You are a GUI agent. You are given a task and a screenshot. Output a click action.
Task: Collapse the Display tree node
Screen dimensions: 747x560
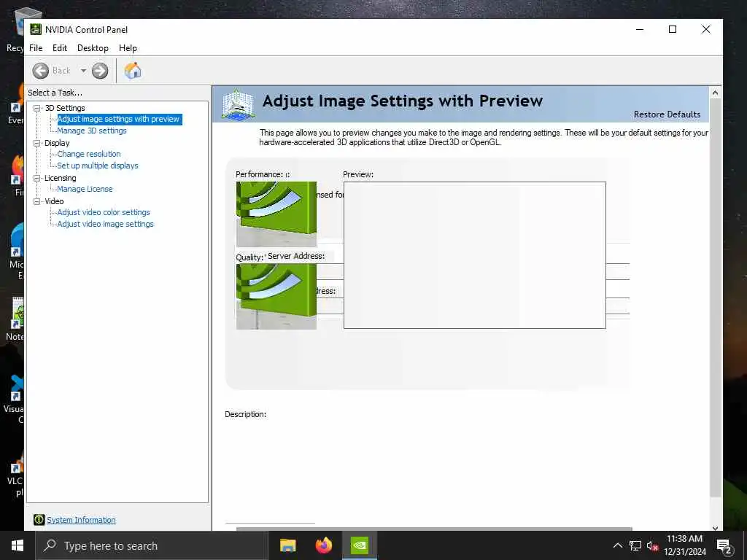36,143
